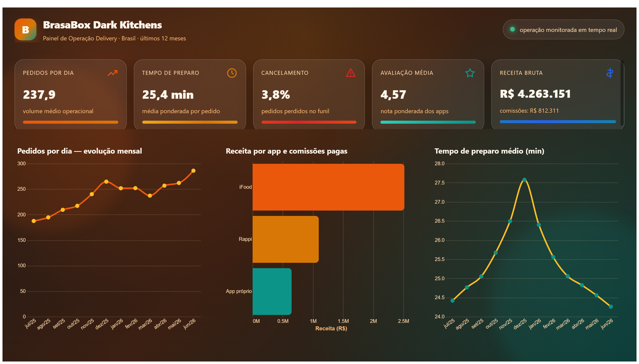Image resolution: width=639 pixels, height=364 pixels.
Task: Click the jul/25 point on prep time chart
Action: tap(453, 301)
